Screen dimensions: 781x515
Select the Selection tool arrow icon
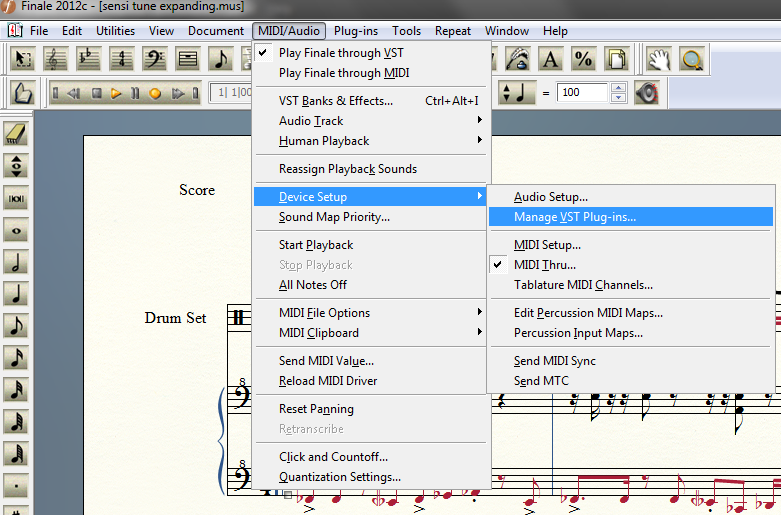pos(23,60)
